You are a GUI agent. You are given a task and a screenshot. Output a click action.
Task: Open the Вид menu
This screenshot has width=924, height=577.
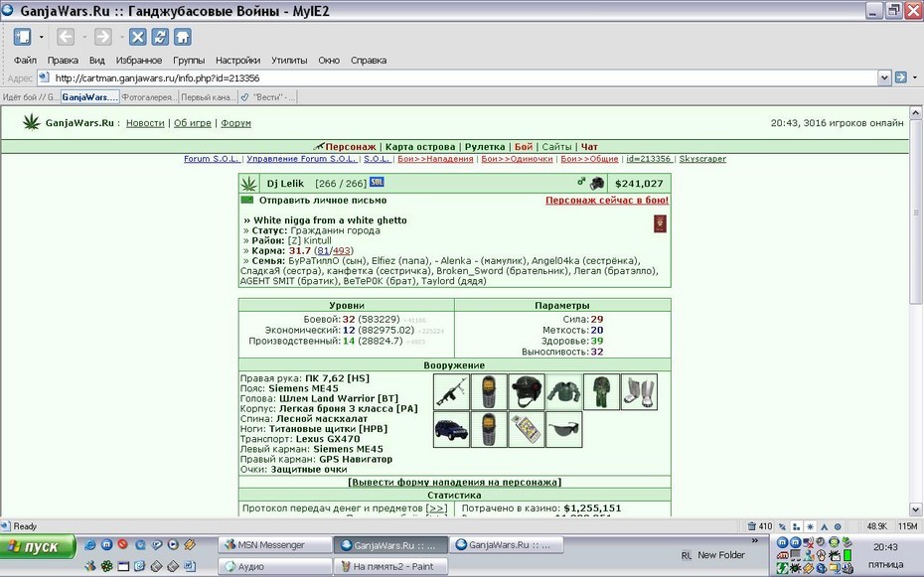pos(96,60)
